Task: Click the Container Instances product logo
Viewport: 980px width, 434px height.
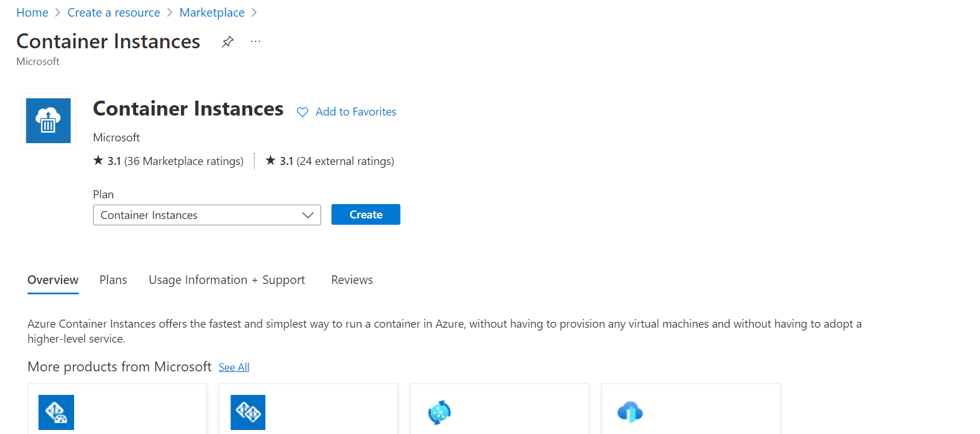Action: tap(48, 120)
